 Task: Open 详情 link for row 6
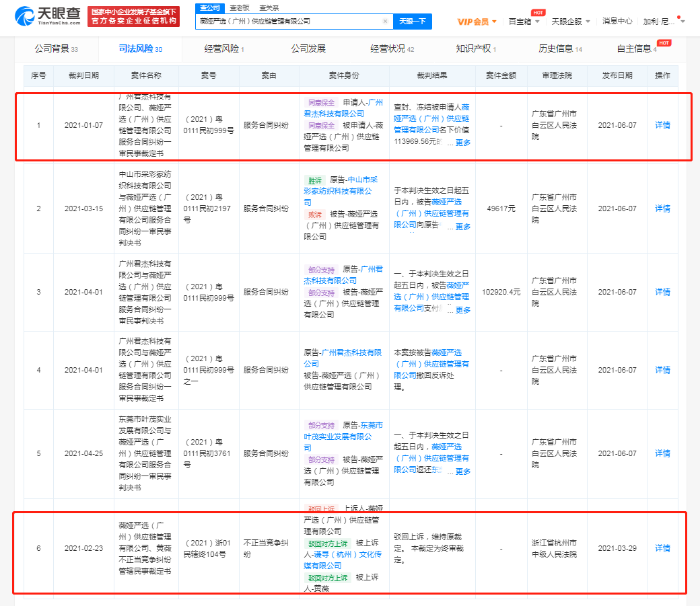coord(662,548)
